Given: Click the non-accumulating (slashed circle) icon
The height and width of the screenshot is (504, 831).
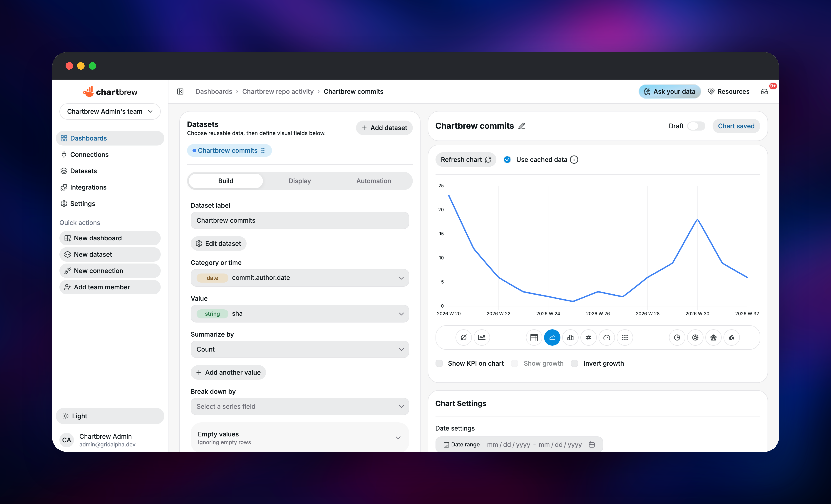Looking at the screenshot, I should (x=464, y=338).
